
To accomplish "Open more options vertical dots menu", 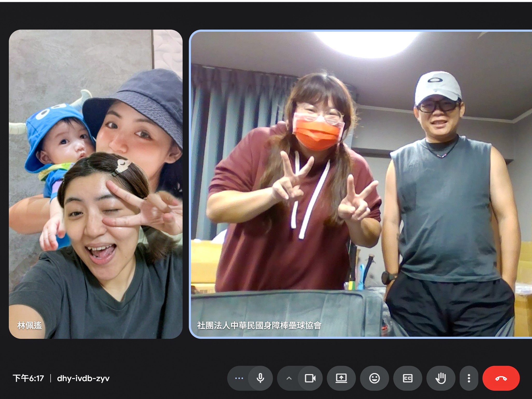I will coord(469,378).
